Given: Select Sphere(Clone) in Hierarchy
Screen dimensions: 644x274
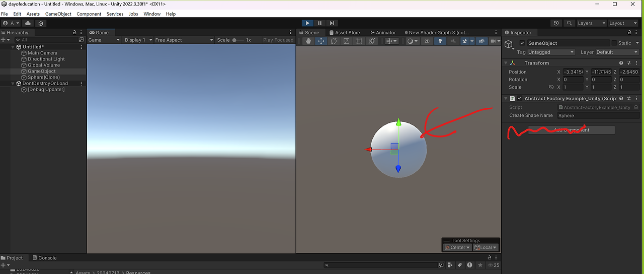Looking at the screenshot, I should click(x=43, y=78).
